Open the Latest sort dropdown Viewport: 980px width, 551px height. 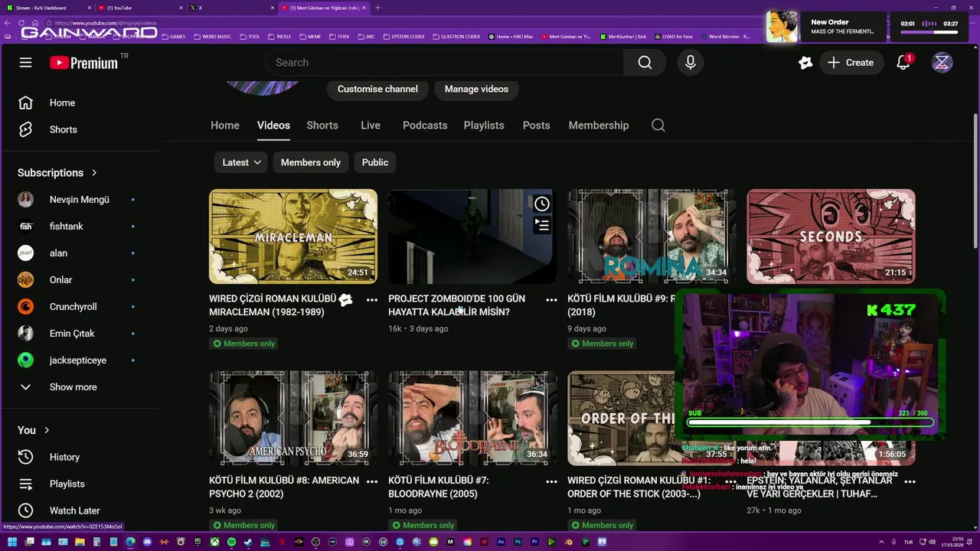(x=241, y=162)
